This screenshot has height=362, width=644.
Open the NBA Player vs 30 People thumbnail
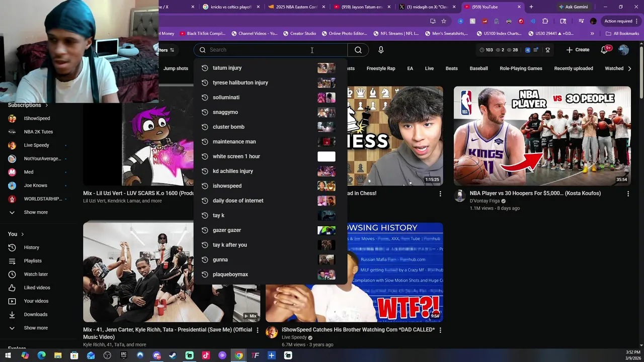pyautogui.click(x=542, y=136)
